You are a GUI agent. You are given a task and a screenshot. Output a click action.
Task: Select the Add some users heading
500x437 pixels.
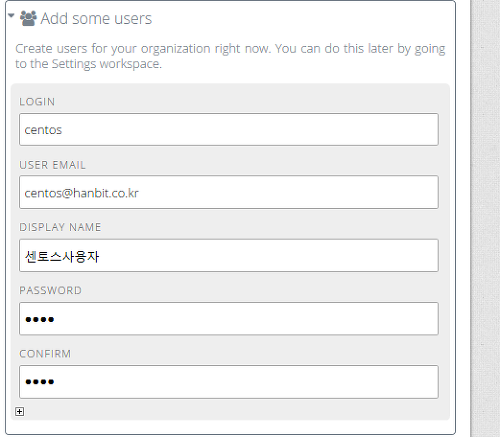96,19
